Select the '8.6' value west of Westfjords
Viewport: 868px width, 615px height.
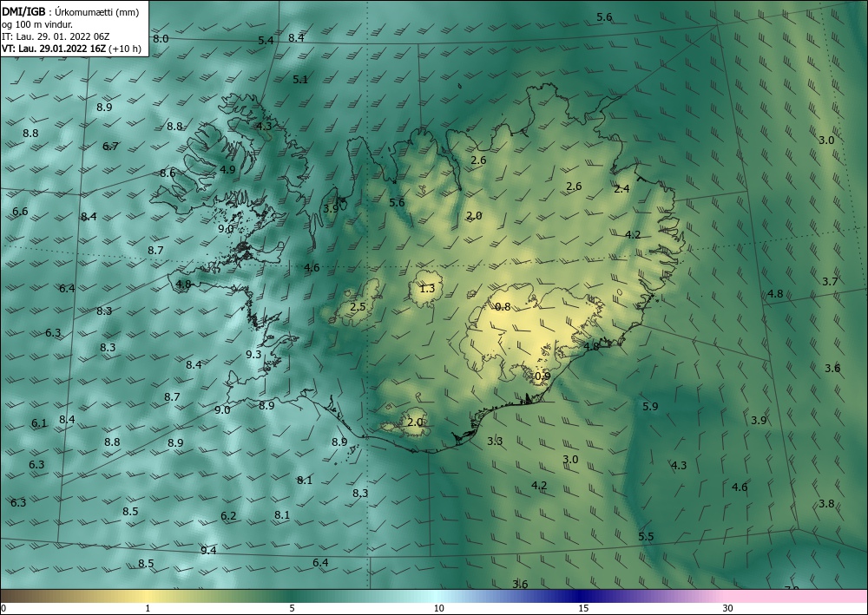[168, 173]
